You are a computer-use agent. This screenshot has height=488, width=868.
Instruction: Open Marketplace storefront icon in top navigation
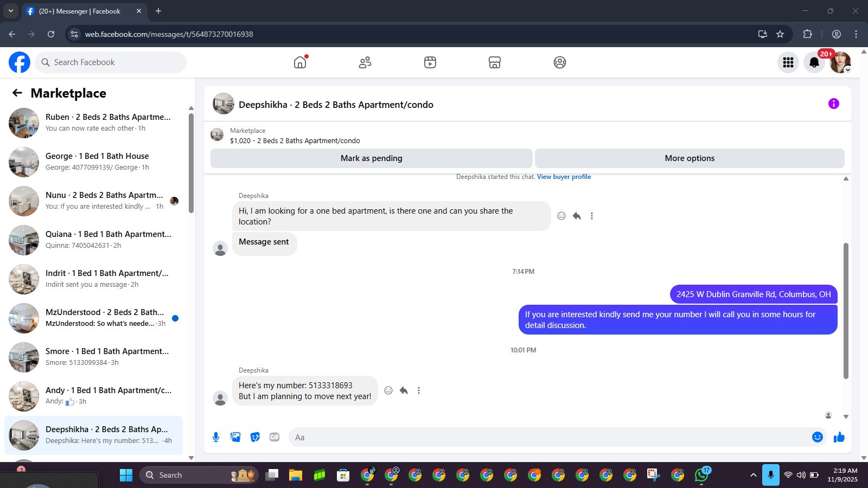(495, 62)
